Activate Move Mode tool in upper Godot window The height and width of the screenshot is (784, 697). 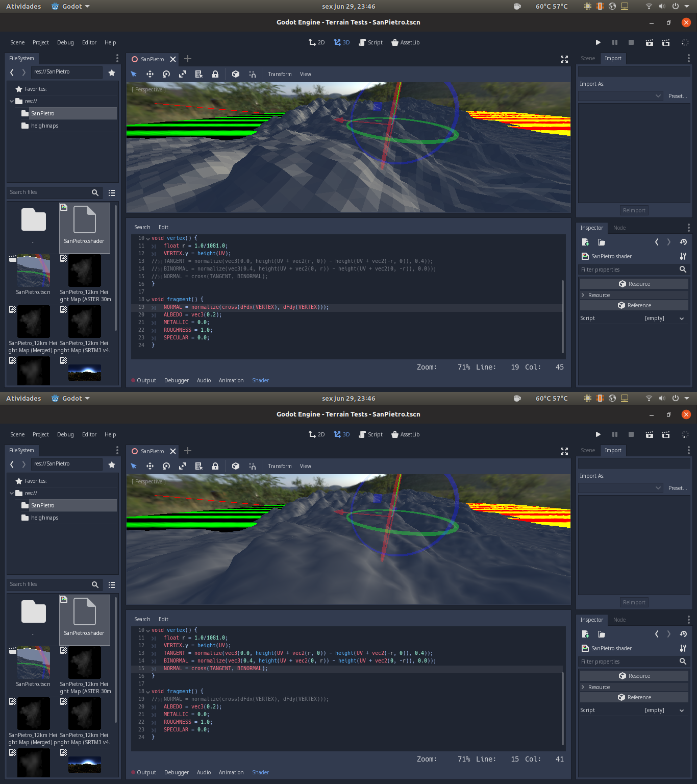[x=150, y=74]
